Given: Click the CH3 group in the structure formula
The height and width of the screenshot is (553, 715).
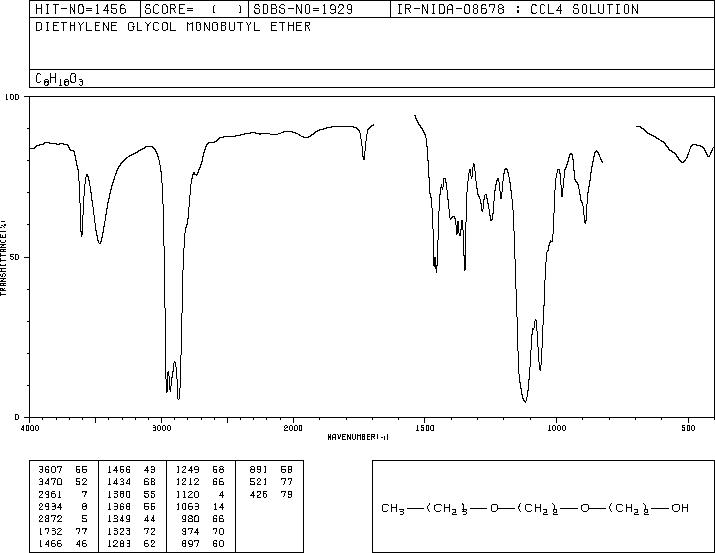Looking at the screenshot, I should pyautogui.click(x=393, y=509).
